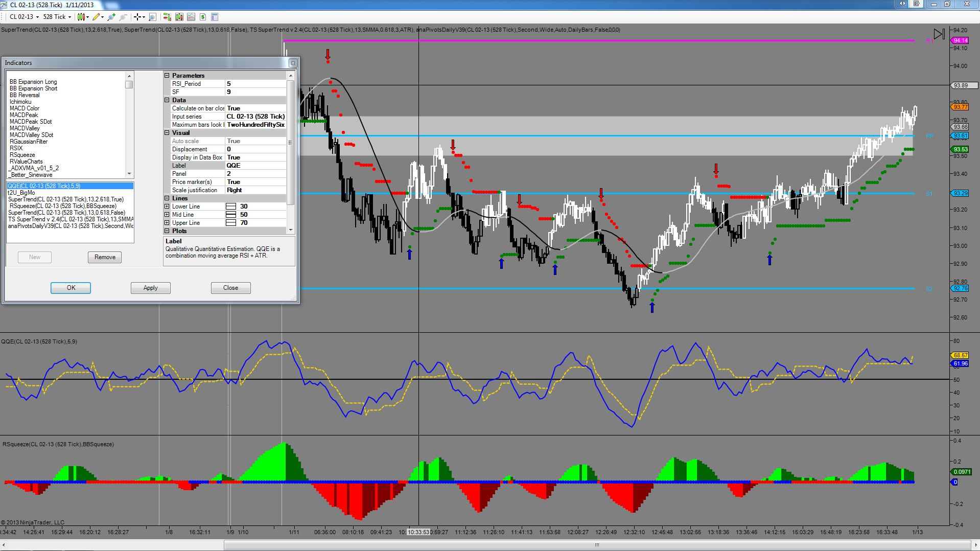This screenshot has height=551, width=980.
Task: Open the Strategies dollar-sign icon
Action: (203, 17)
